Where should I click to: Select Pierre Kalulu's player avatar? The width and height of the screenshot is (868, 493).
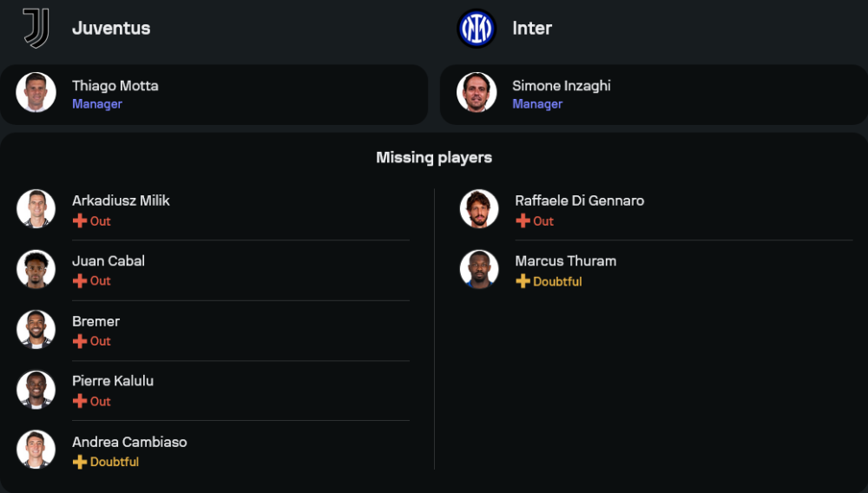(36, 390)
